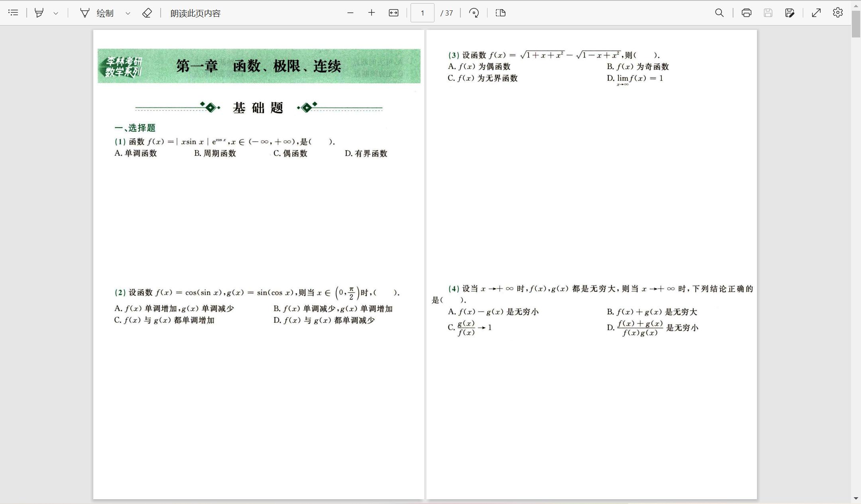Expand the highlight color dropdown
The width and height of the screenshot is (861, 504).
click(x=56, y=13)
